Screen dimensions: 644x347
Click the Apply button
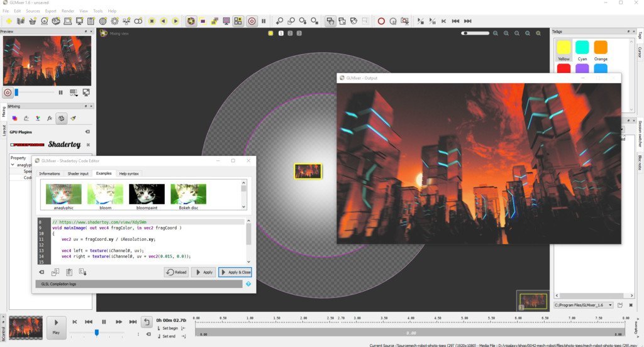[204, 272]
